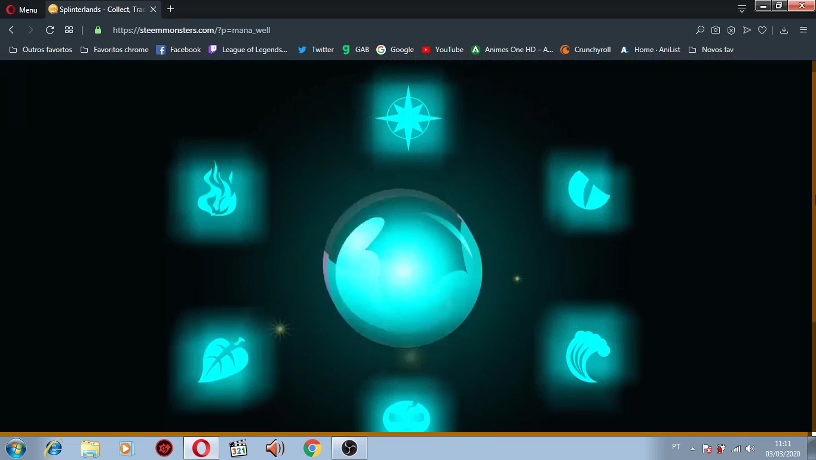
Task: Open the Opera Menu button
Action: pos(22,9)
